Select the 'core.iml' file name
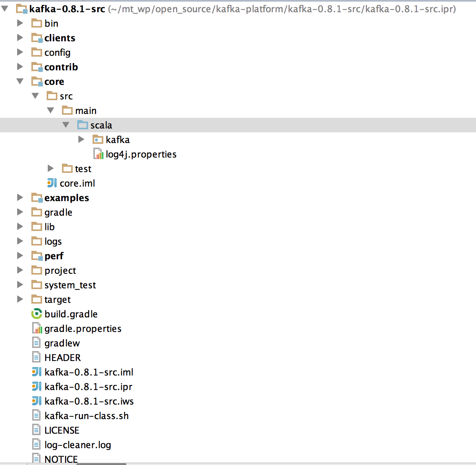Image resolution: width=476 pixels, height=465 pixels. click(77, 183)
